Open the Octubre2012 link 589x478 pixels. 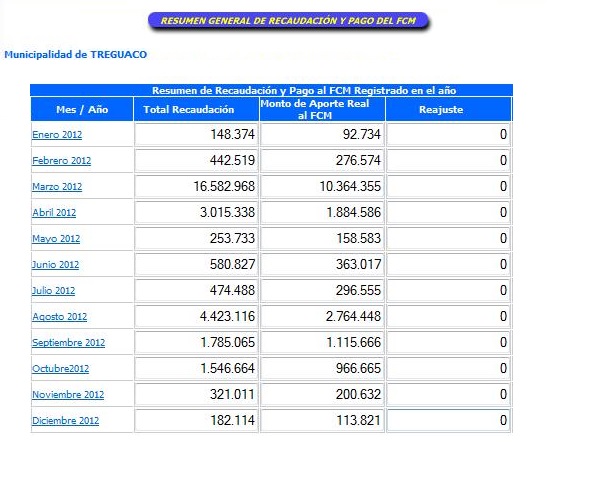point(60,368)
